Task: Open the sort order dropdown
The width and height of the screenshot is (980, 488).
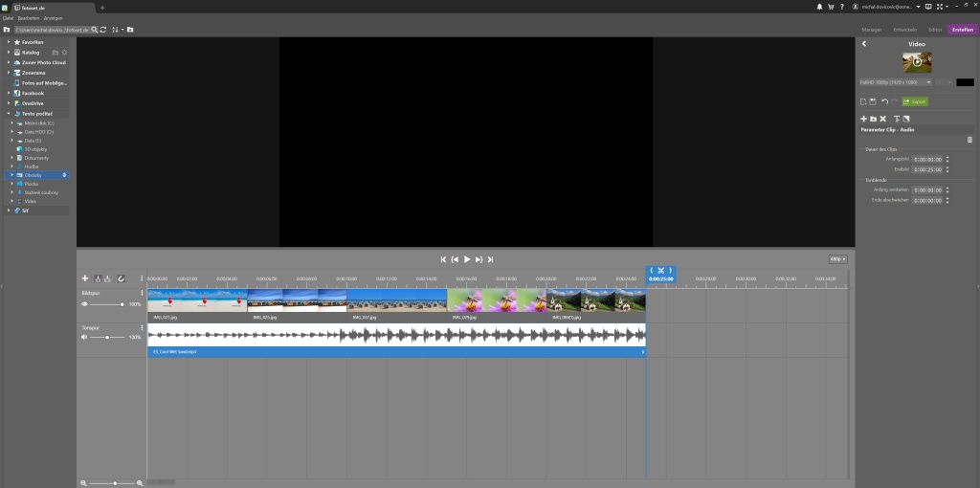Action: click(116, 30)
